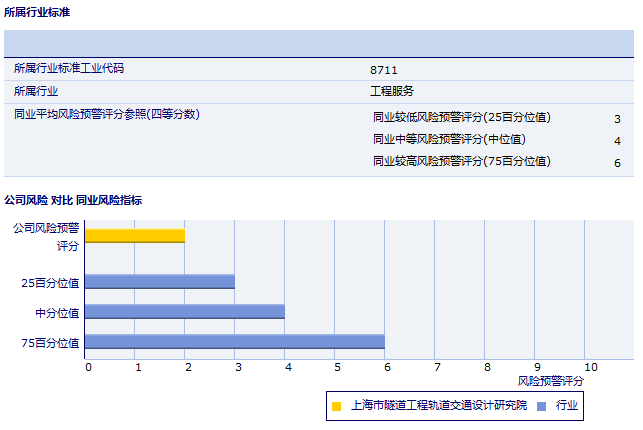
Task: Click the 中分位值 y-axis label
Action: (57, 313)
